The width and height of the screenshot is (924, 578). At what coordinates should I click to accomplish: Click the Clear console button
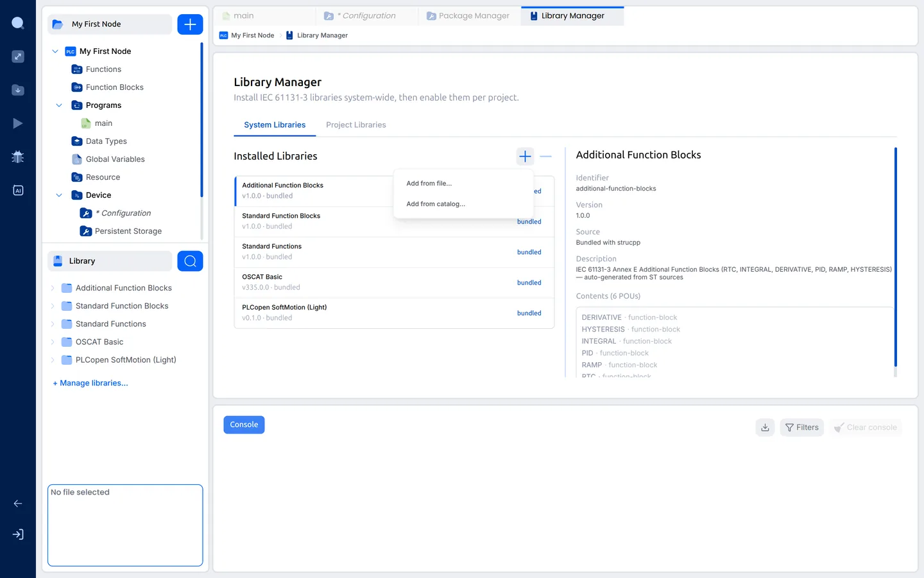[x=865, y=427]
